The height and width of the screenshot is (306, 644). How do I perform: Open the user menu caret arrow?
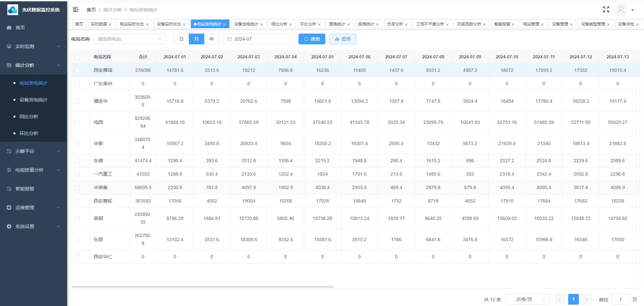tap(633, 10)
